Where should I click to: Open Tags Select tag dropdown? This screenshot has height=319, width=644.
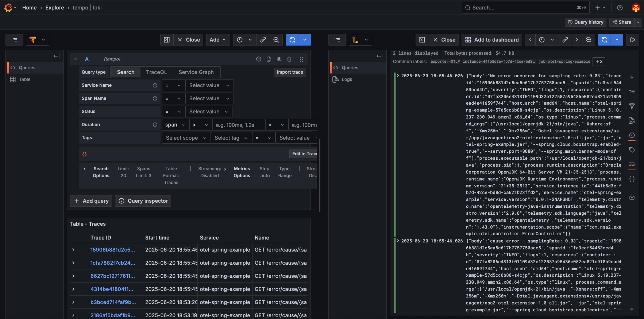pos(231,138)
